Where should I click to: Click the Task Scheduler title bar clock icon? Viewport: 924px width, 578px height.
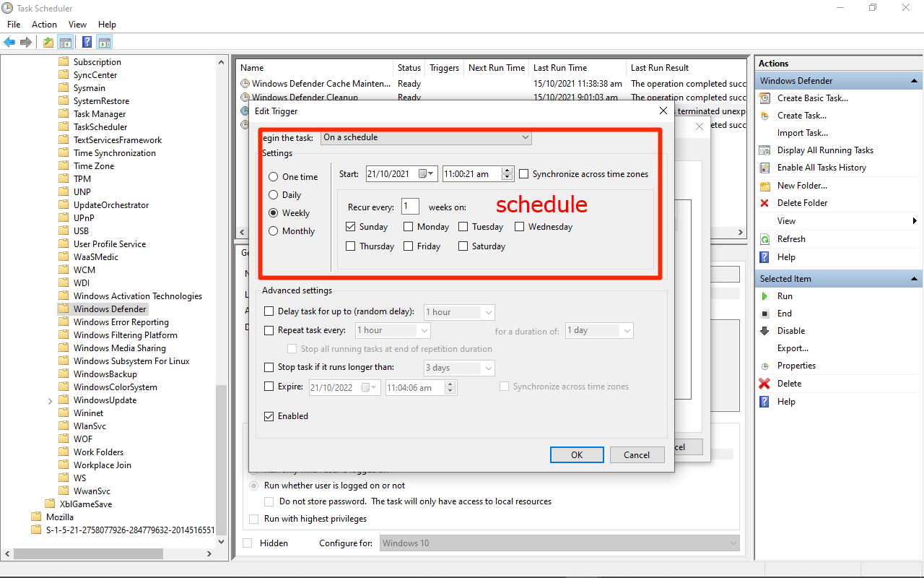pyautogui.click(x=6, y=8)
